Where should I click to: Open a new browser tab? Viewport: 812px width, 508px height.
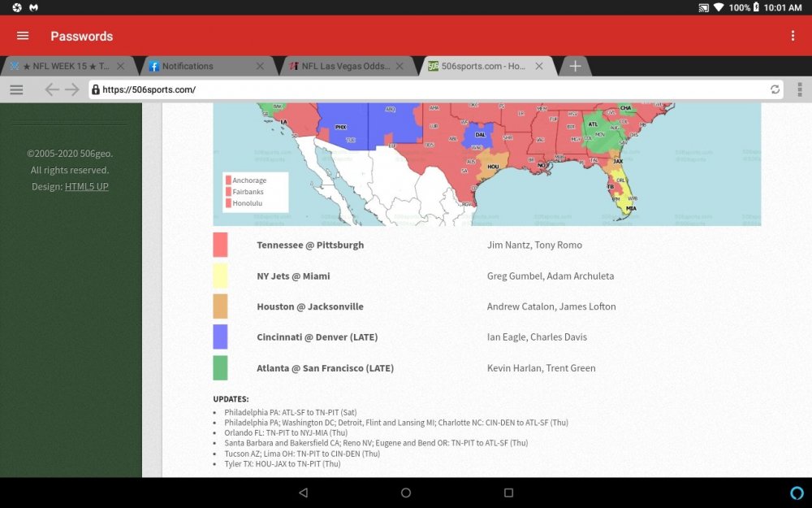(575, 67)
